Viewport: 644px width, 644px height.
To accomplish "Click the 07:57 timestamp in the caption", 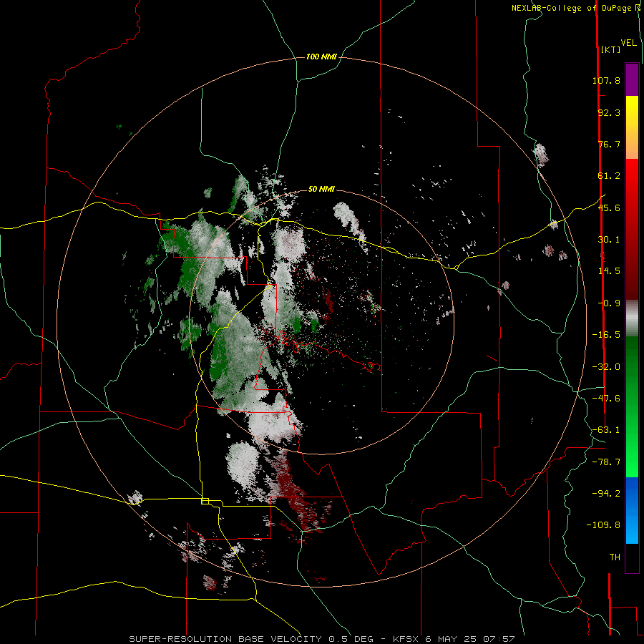I will (497, 639).
